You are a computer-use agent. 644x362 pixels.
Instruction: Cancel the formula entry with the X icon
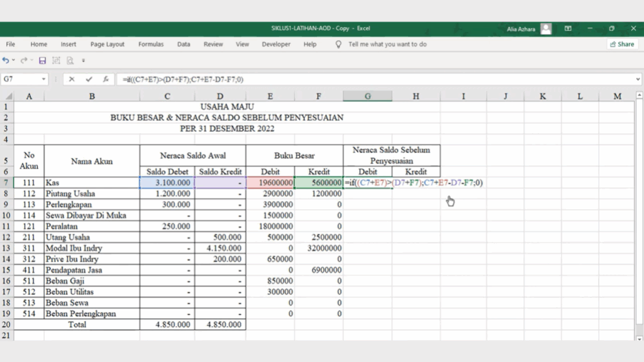tap(72, 79)
